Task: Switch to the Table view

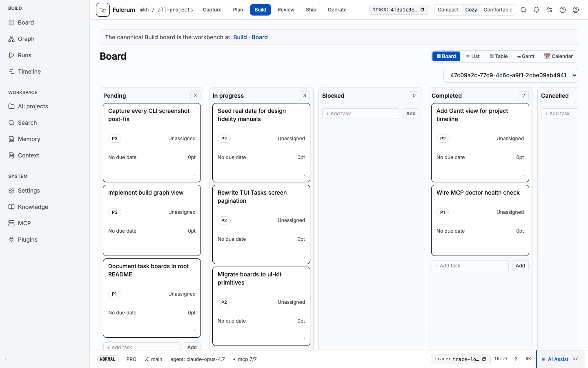Action: 499,56
